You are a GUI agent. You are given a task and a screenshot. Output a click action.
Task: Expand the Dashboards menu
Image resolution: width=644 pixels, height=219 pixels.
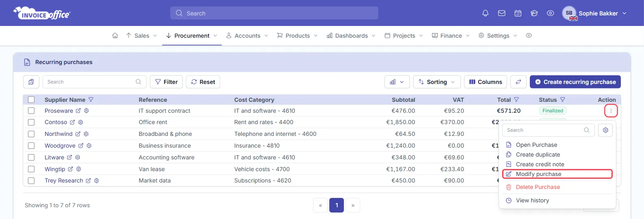click(x=351, y=36)
